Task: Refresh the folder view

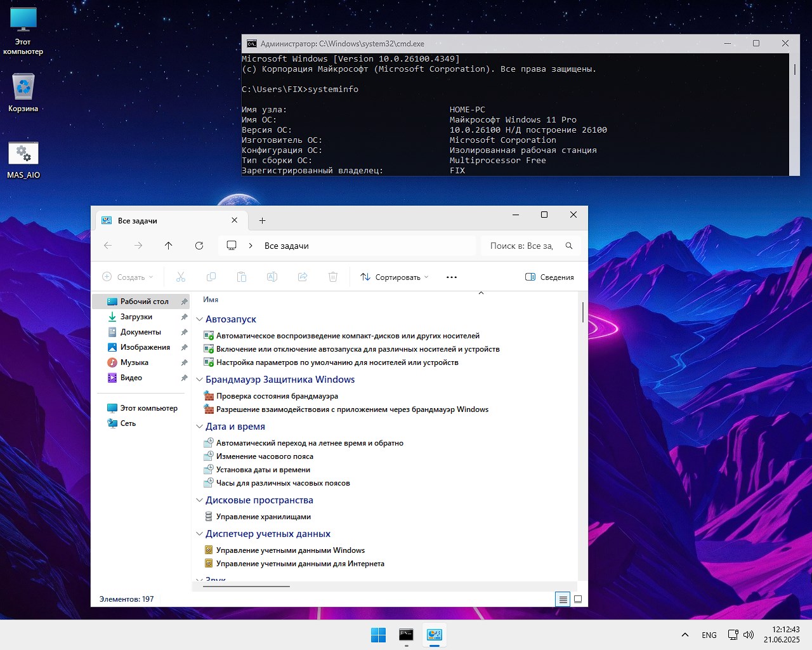Action: 199,245
